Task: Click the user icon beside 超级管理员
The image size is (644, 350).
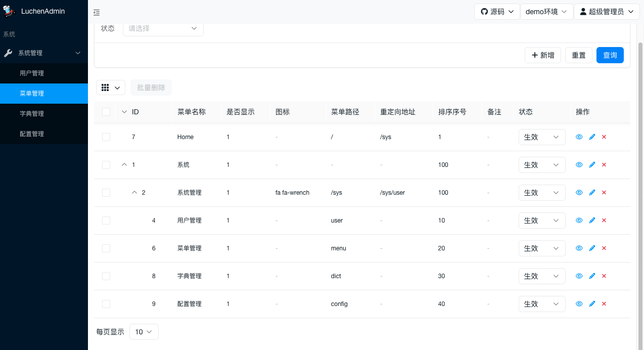Action: (583, 11)
